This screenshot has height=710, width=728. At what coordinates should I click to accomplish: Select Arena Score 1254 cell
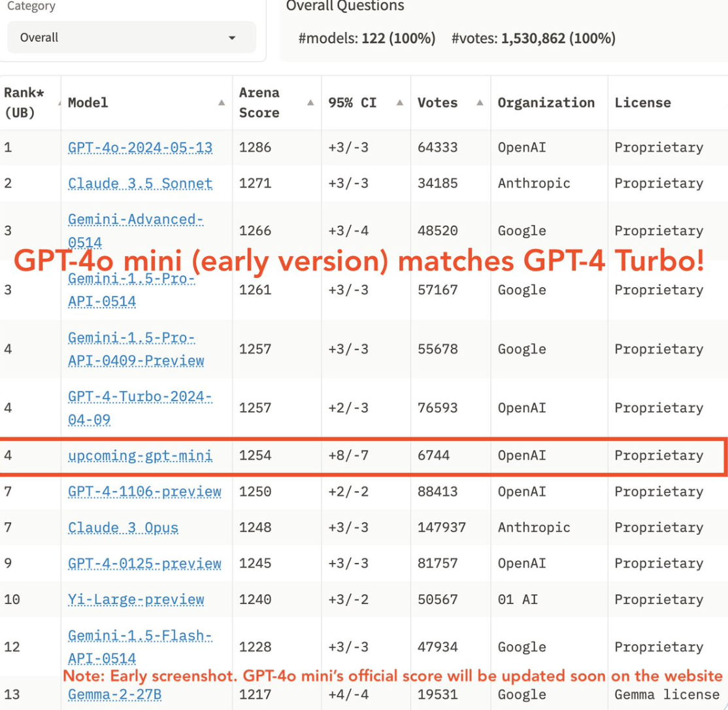(x=255, y=456)
